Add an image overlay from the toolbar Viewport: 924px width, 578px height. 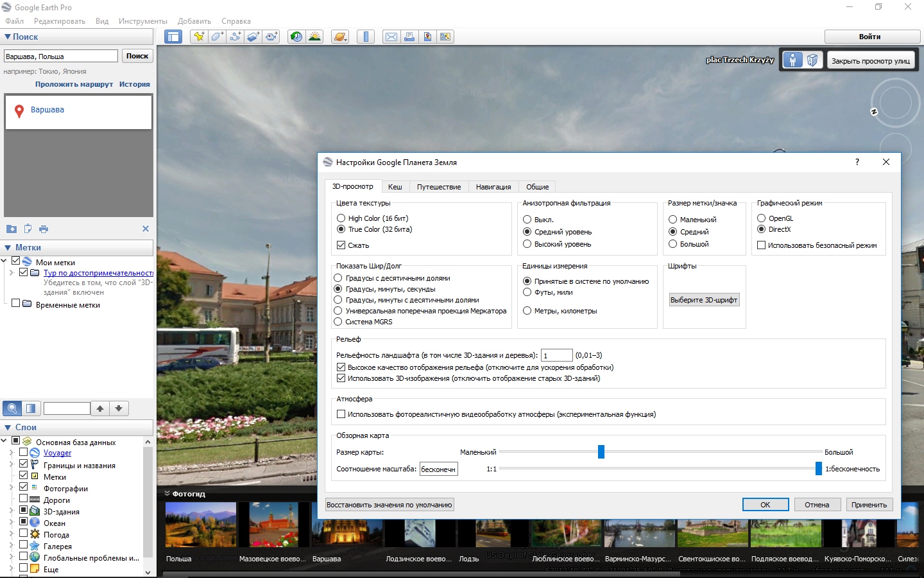[253, 37]
